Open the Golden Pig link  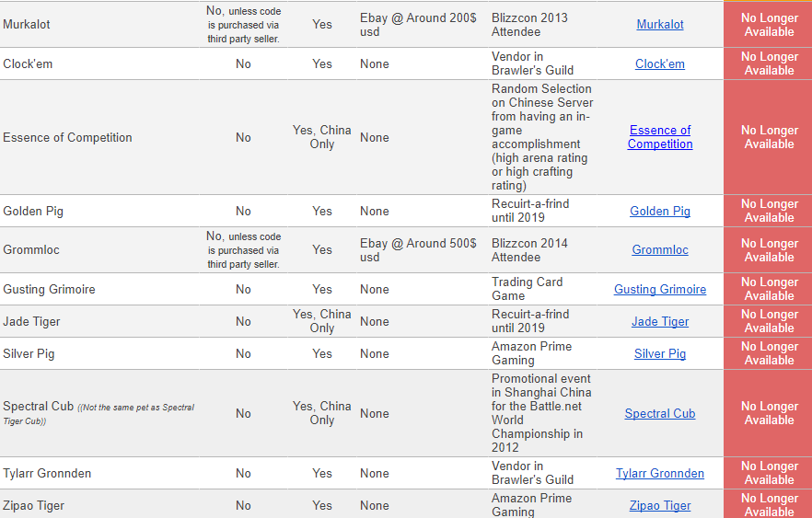pos(659,212)
